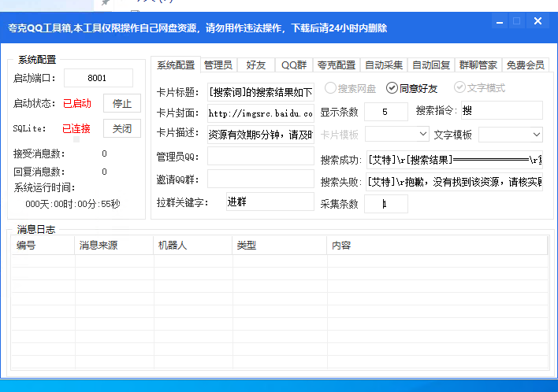Viewport: 558px width, 392px height.
Task: Switch to the 管理员 tab
Action: point(218,65)
